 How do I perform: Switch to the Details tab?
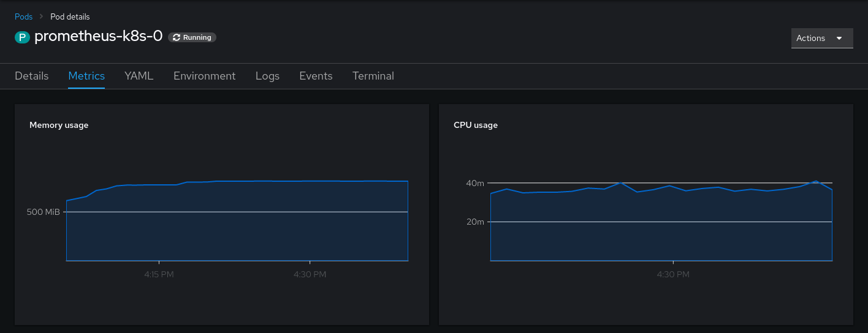(x=31, y=76)
